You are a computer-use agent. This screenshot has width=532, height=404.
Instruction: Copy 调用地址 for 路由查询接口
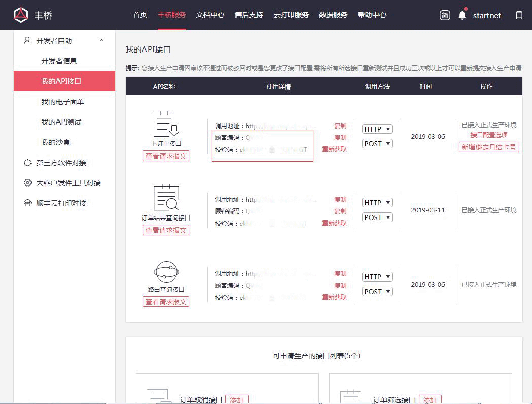[340, 274]
